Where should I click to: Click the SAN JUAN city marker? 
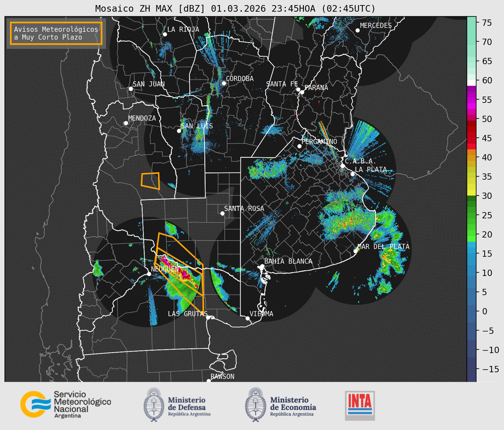point(131,89)
